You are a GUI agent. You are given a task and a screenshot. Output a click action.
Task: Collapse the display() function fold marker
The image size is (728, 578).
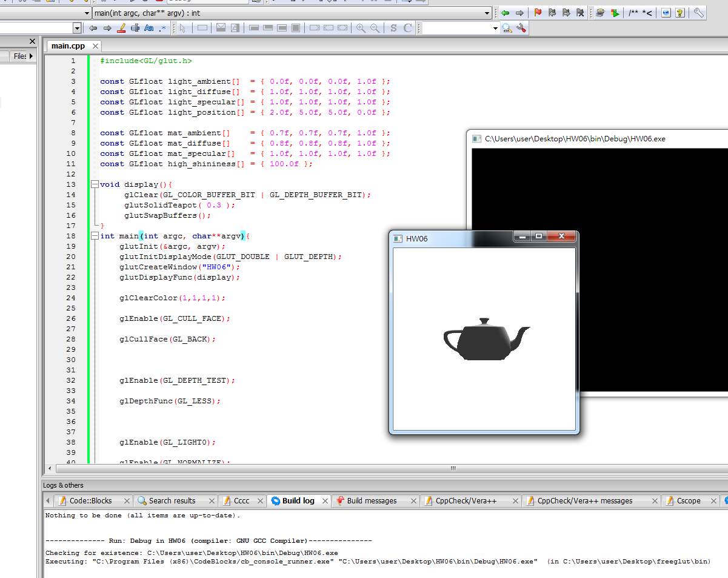pos(94,184)
